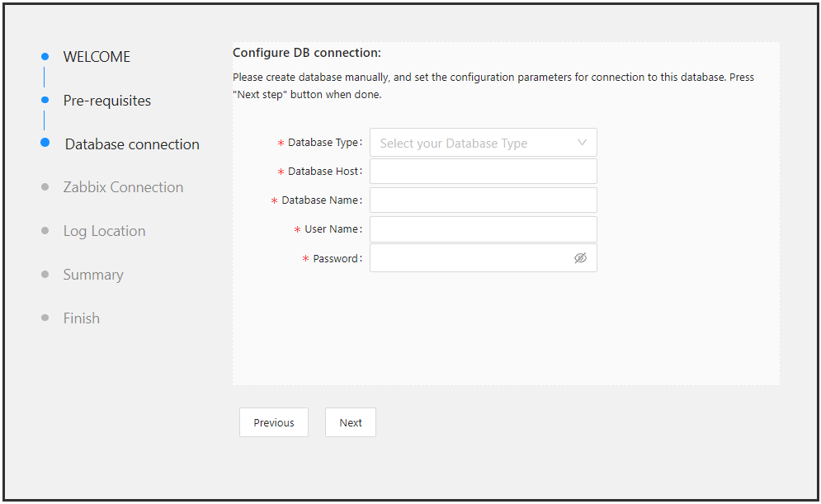Click the active dot beside Database connection
Screen dimensions: 821x504
coord(45,143)
